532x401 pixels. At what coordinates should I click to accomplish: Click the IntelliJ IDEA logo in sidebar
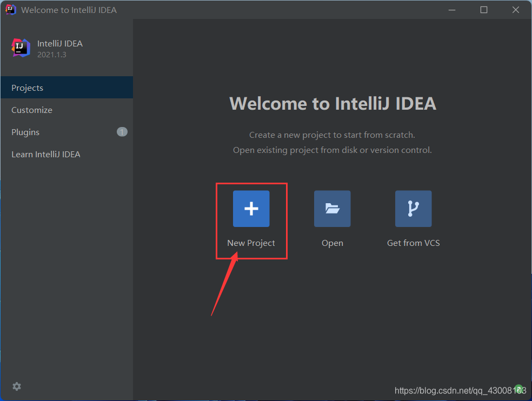[x=21, y=48]
